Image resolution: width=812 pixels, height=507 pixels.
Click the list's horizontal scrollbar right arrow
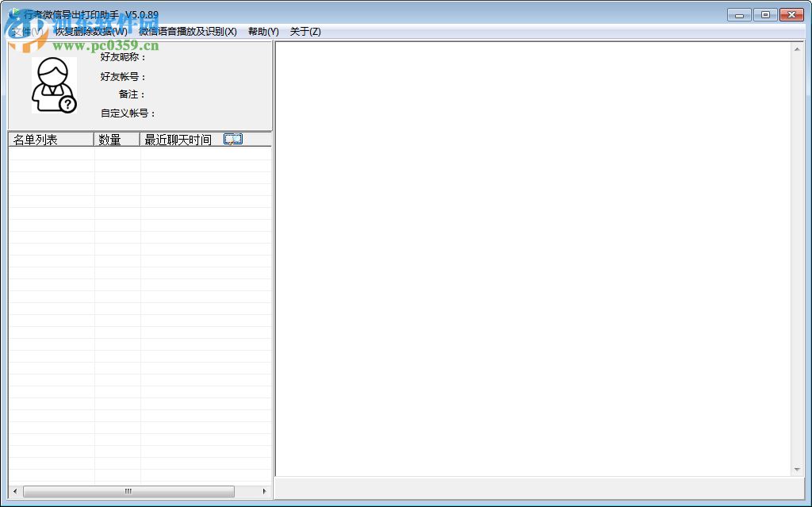tap(265, 491)
